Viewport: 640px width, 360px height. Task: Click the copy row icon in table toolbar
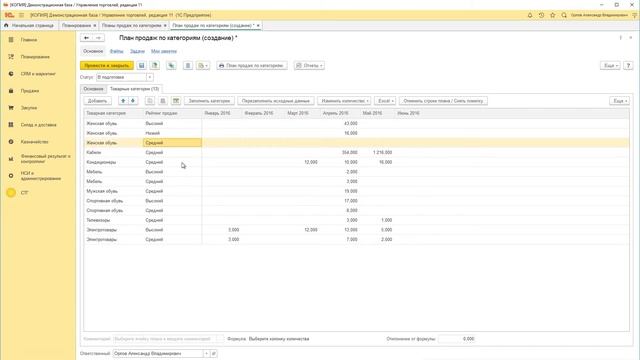pos(150,101)
